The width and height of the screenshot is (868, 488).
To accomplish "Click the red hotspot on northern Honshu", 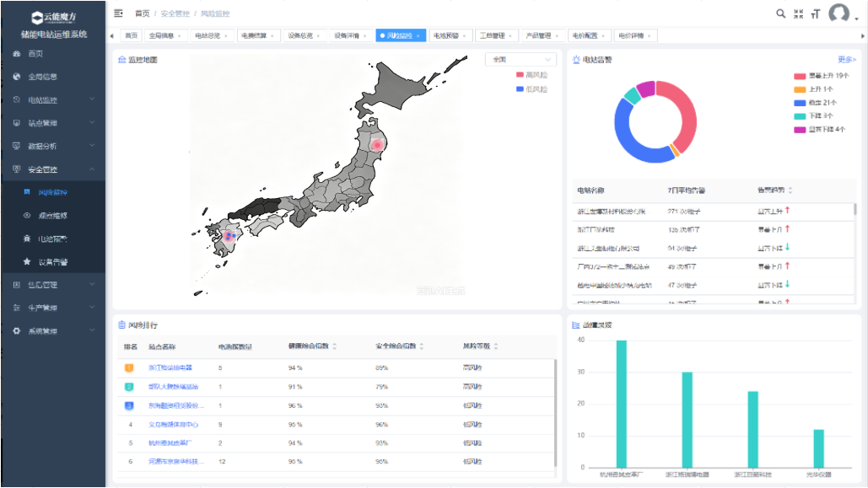I will pos(377,145).
